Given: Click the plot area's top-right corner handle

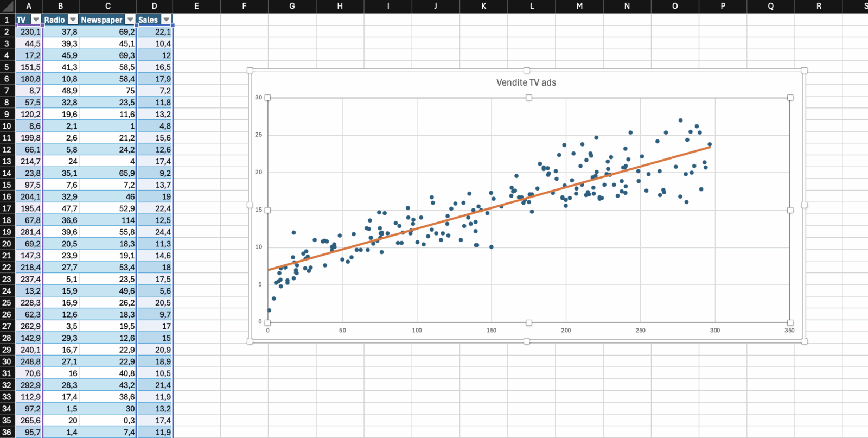Looking at the screenshot, I should pos(790,98).
